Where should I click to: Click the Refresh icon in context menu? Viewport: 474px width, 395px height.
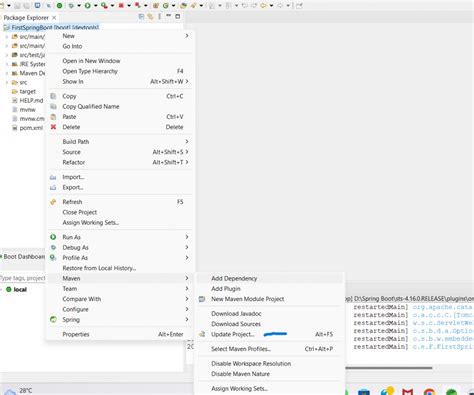click(53, 202)
